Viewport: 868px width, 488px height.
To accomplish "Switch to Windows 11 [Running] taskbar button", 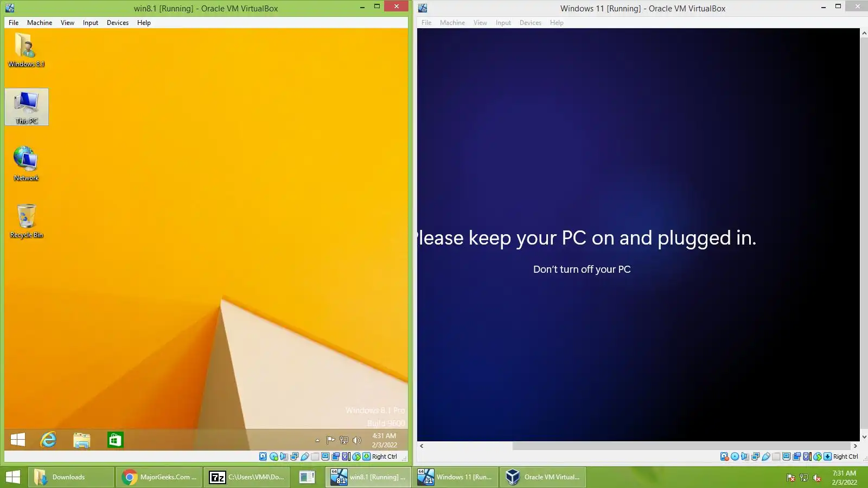I will (456, 477).
